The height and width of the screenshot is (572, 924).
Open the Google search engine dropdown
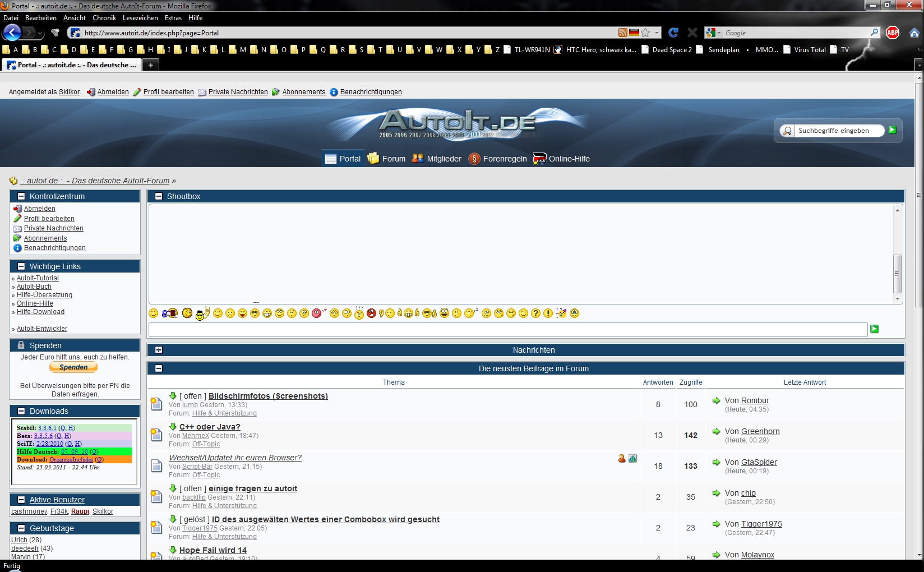coord(713,33)
